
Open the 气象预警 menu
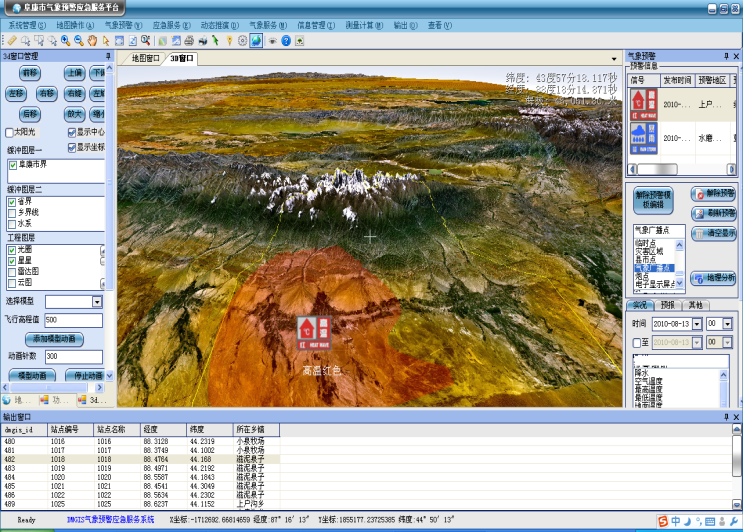123,24
